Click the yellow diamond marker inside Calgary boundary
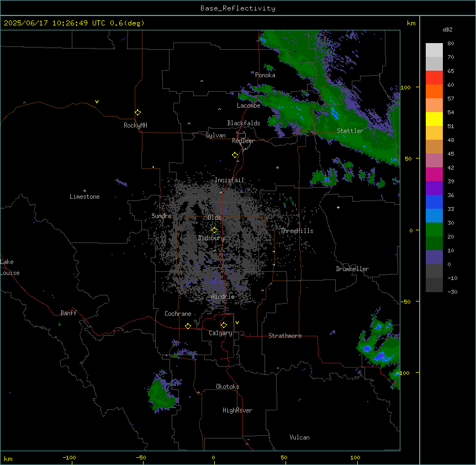This screenshot has height=465, width=476. pos(224,325)
